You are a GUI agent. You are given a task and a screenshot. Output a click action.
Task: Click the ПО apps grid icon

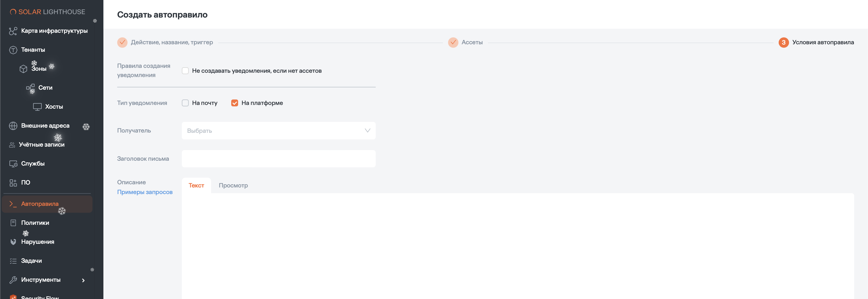(x=13, y=183)
